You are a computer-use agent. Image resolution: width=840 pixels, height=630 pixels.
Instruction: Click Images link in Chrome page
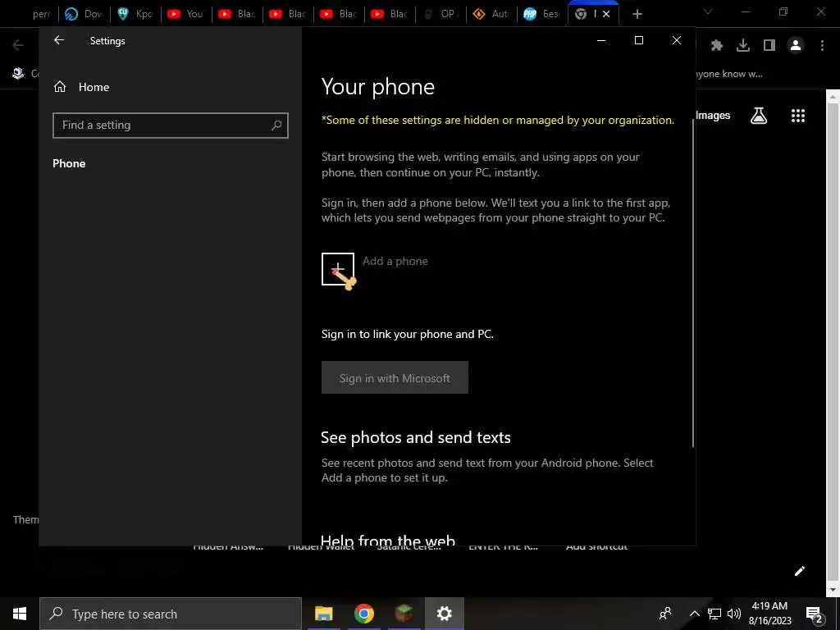(x=713, y=115)
